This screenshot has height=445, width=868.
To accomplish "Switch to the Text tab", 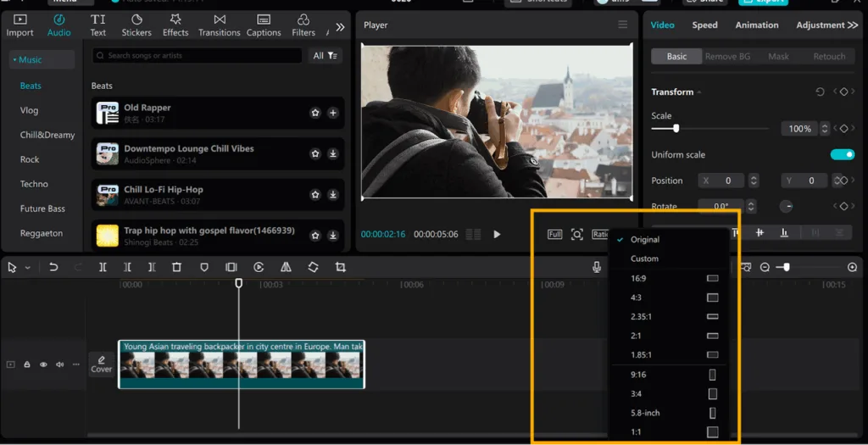I will tap(98, 25).
